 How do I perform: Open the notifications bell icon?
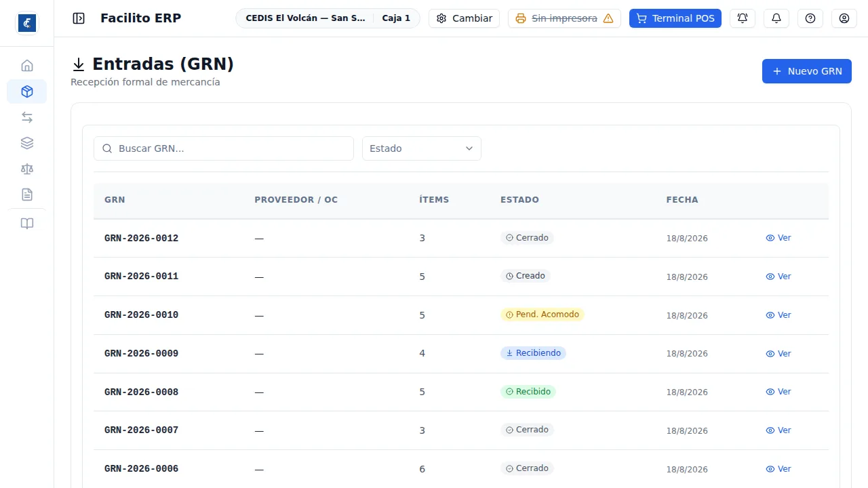[776, 18]
